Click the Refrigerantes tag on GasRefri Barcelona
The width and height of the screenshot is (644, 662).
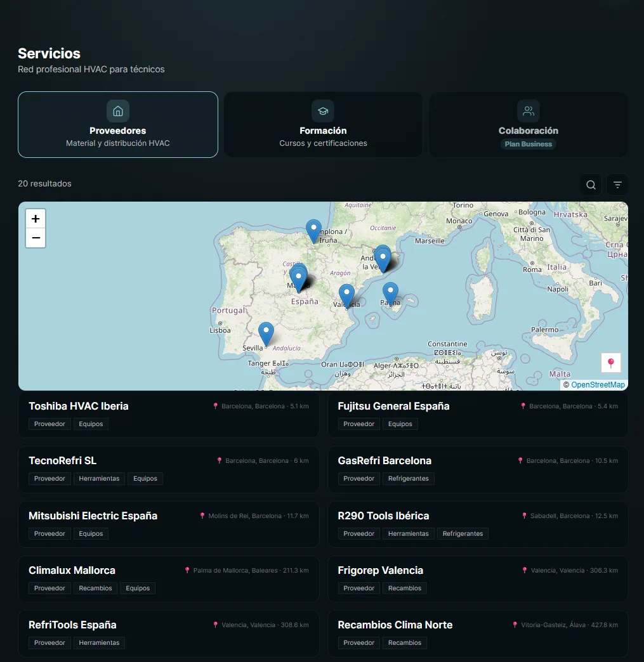point(408,478)
